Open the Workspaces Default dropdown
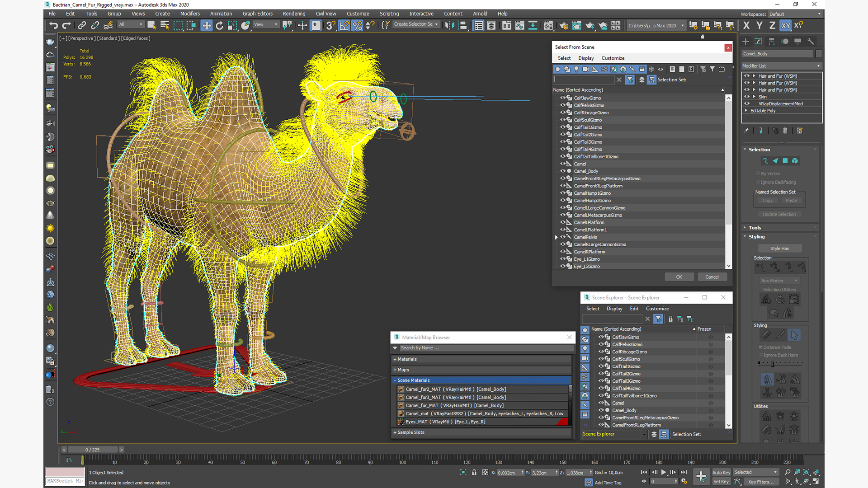 [795, 14]
